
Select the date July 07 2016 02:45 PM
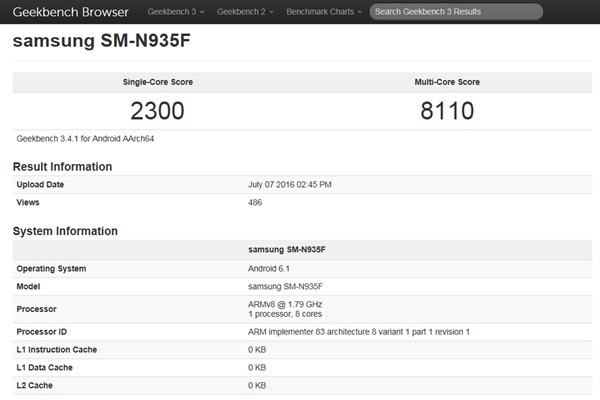click(290, 184)
